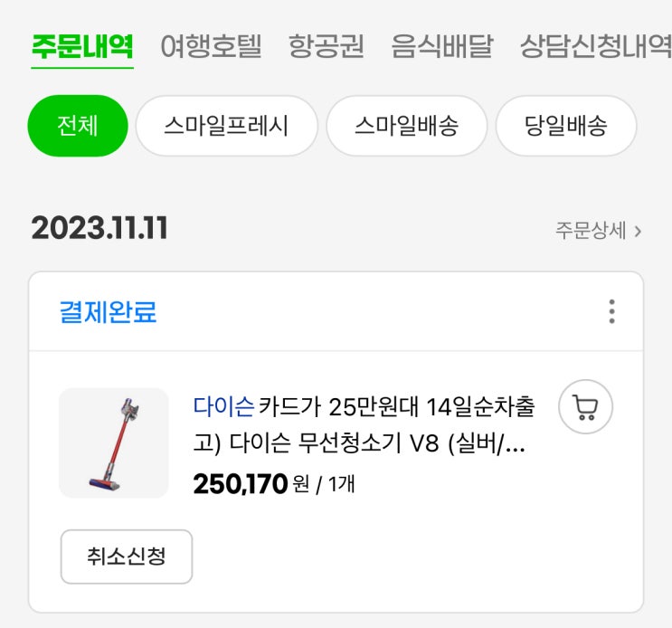The height and width of the screenshot is (628, 672).
Task: Switch to the 여행호텔 tab
Action: coord(211,47)
